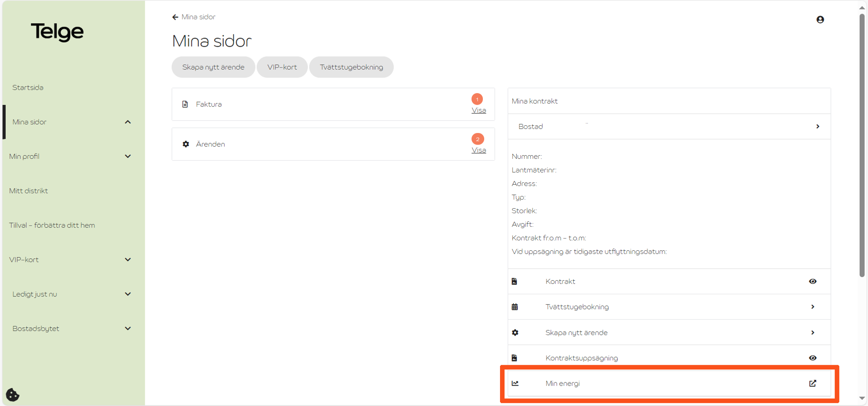Click the Ärenden card label

210,144
